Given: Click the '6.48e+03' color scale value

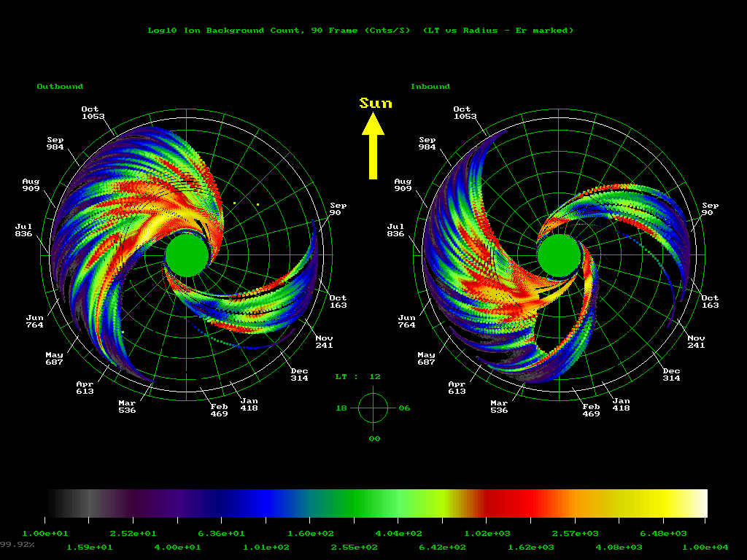Looking at the screenshot, I should pyautogui.click(x=663, y=534).
